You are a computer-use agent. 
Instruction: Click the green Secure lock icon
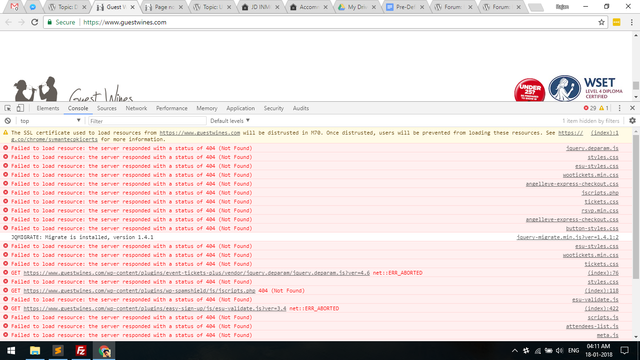tap(50, 22)
